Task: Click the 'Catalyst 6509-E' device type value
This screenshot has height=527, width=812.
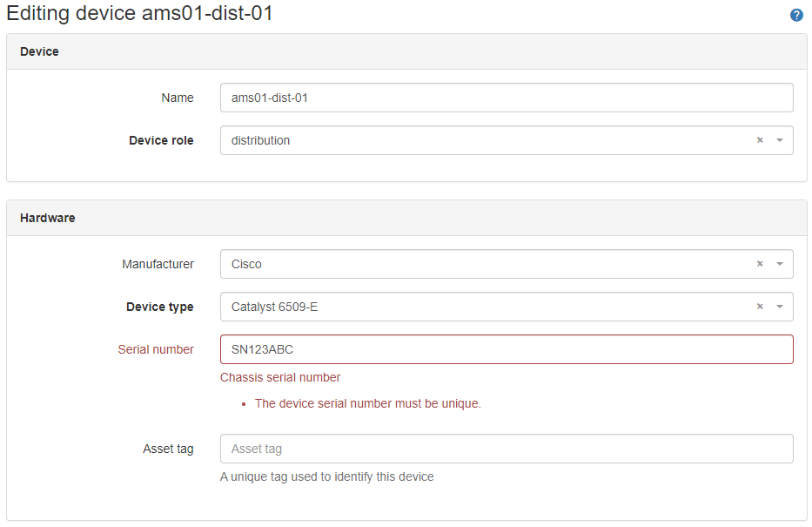Action: (274, 307)
